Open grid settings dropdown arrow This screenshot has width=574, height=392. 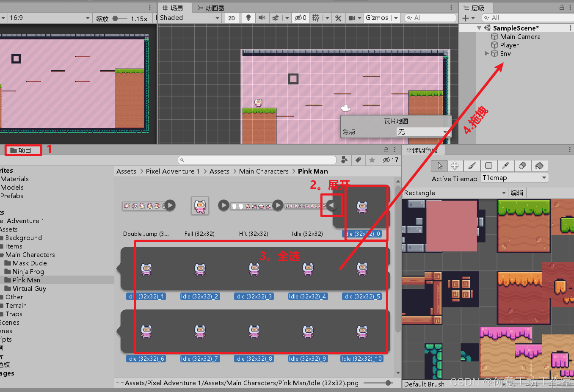(327, 18)
